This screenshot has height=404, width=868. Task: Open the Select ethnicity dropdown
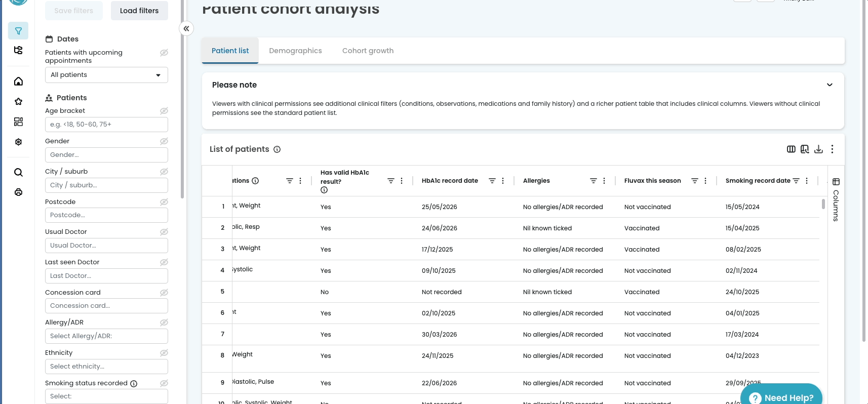tap(106, 367)
